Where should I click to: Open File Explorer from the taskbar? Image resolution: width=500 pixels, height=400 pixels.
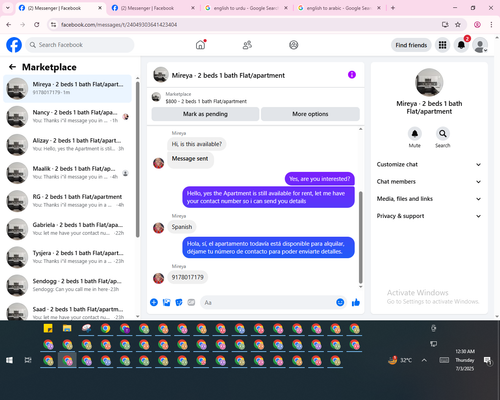67,329
